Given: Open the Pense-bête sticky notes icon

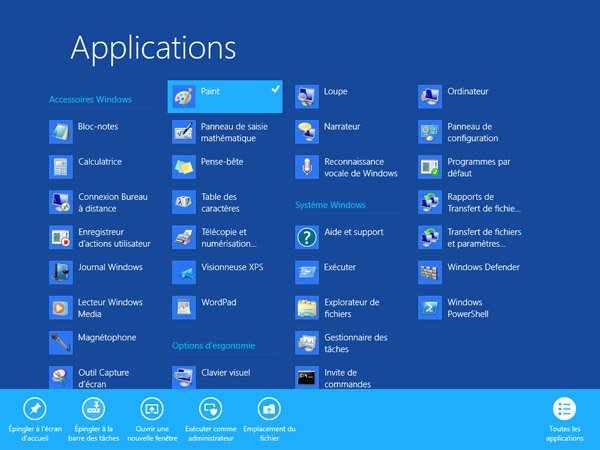Looking at the screenshot, I should click(184, 167).
